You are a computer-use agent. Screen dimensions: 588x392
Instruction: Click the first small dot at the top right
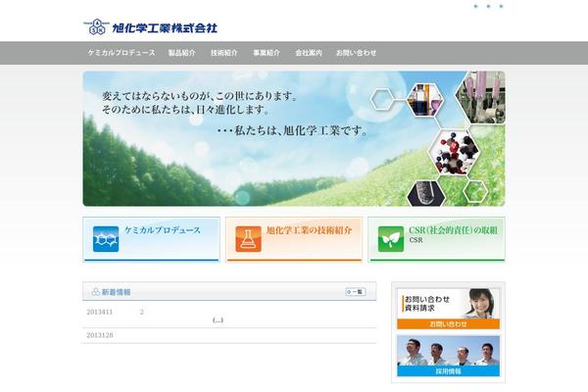pyautogui.click(x=476, y=7)
